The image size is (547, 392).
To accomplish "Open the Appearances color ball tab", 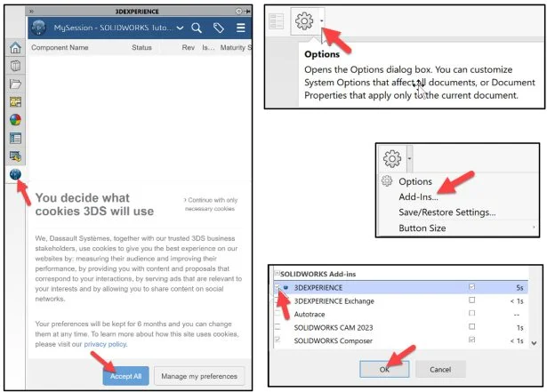I will coord(15,120).
